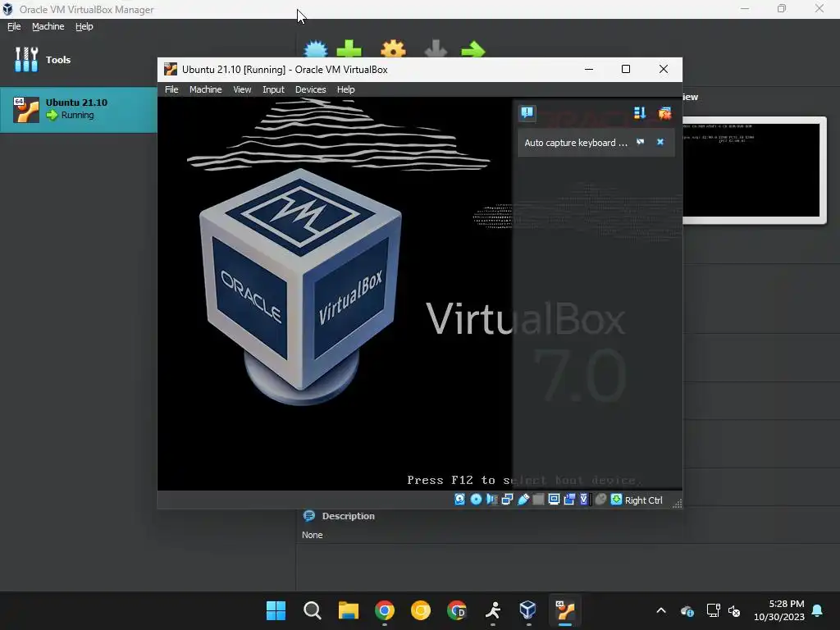This screenshot has width=840, height=630.
Task: Click the gray shared folders status icon
Action: click(x=538, y=500)
